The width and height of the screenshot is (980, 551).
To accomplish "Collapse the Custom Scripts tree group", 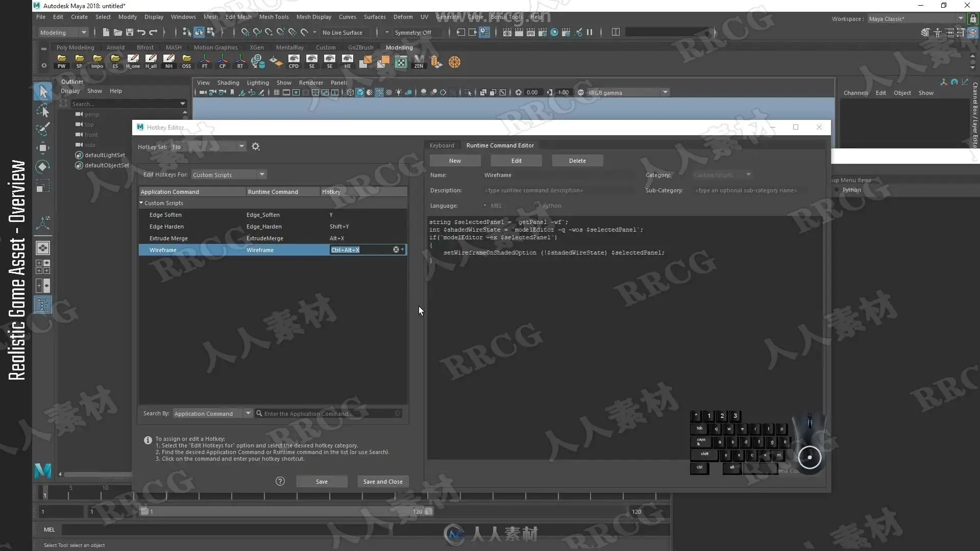I will click(141, 203).
